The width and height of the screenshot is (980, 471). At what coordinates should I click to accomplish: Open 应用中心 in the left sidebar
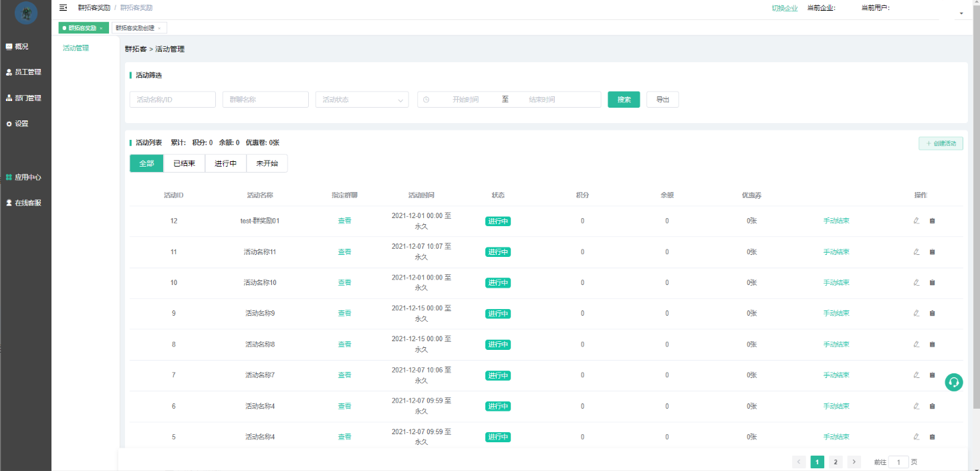27,177
